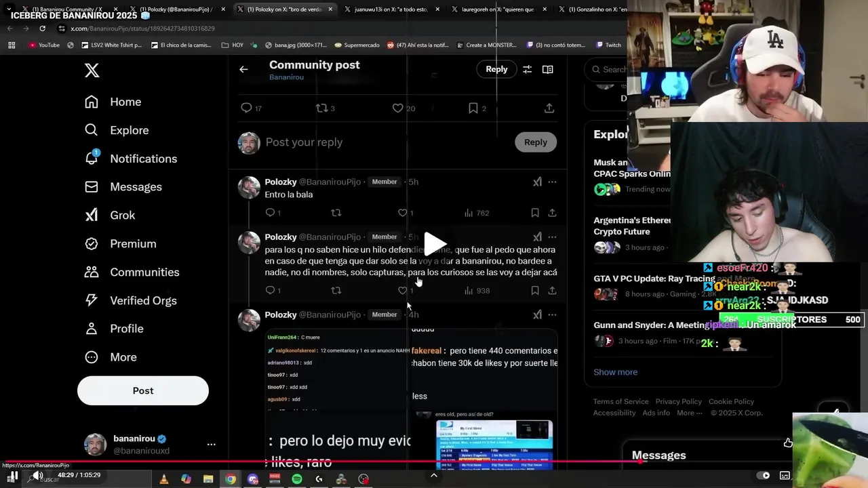Open Spotify from the taskbar
This screenshot has height=488, width=868.
pyautogui.click(x=297, y=479)
